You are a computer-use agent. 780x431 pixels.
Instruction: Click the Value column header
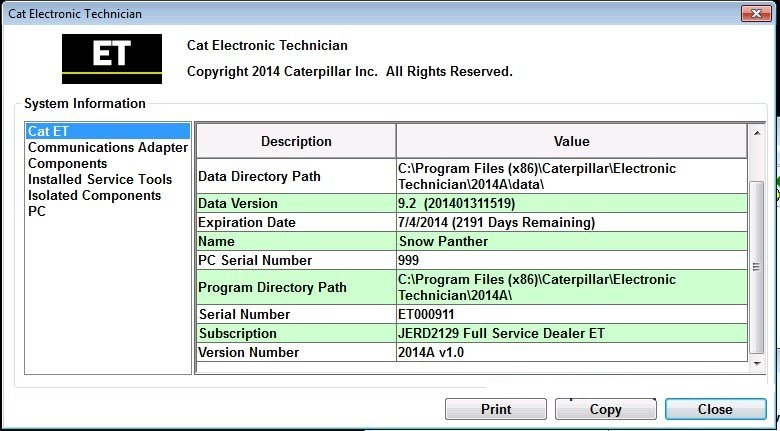pyautogui.click(x=572, y=141)
